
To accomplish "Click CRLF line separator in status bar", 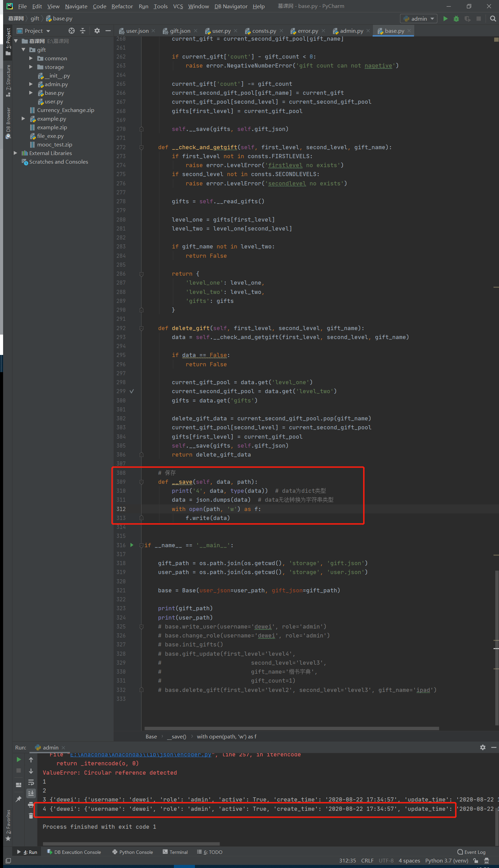I will tap(367, 860).
